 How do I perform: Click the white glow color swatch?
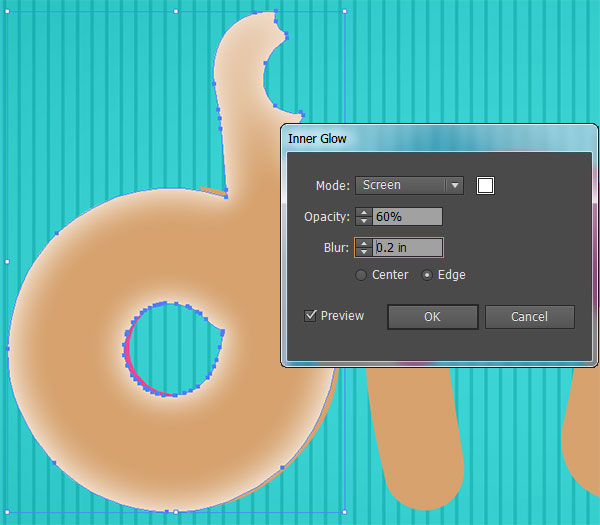486,185
